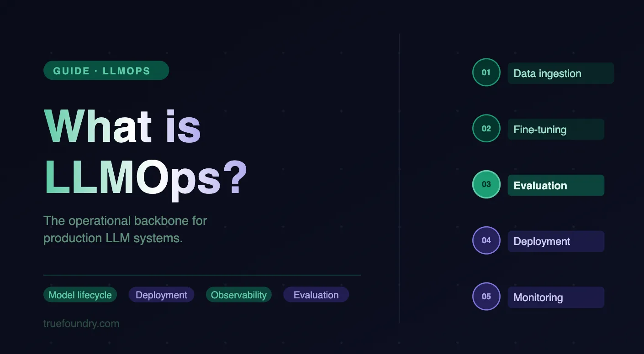This screenshot has height=354, width=644.
Task: Select the Deployment step item
Action: tap(555, 241)
